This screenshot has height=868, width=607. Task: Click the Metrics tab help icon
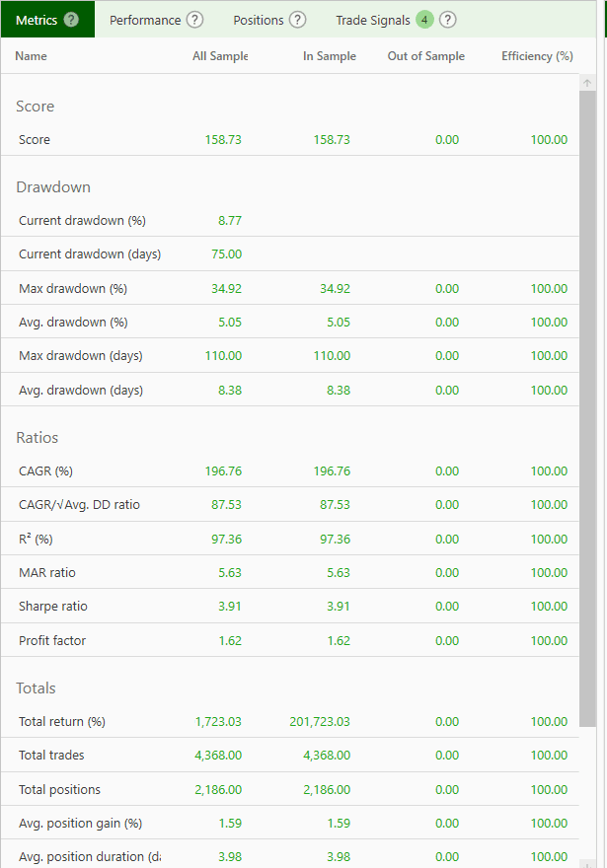tap(74, 19)
